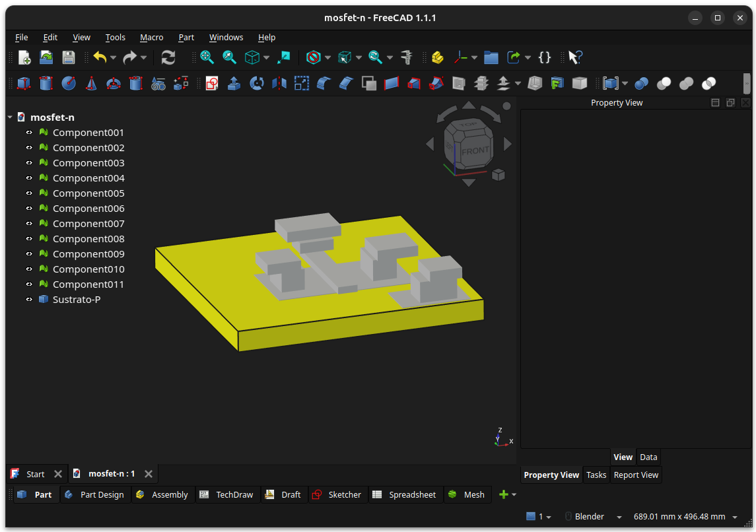Switch to the TechDraw workbench
The image size is (756, 532).
coord(226,495)
